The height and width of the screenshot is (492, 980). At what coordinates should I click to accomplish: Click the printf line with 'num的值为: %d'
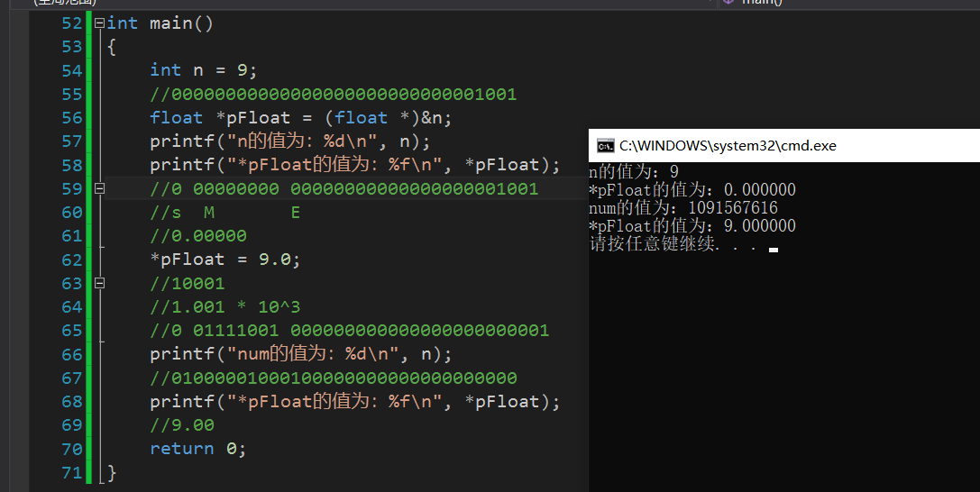[x=300, y=354]
